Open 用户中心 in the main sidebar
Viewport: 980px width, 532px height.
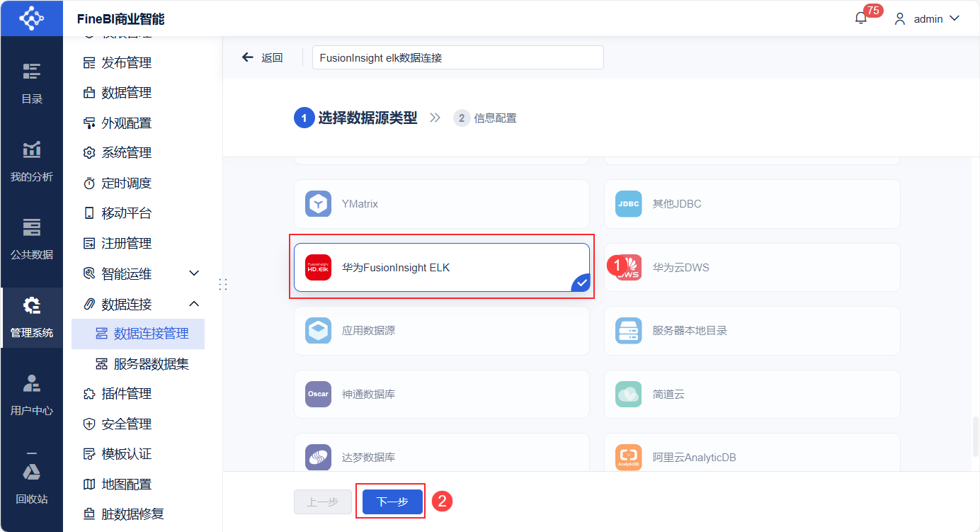click(31, 395)
